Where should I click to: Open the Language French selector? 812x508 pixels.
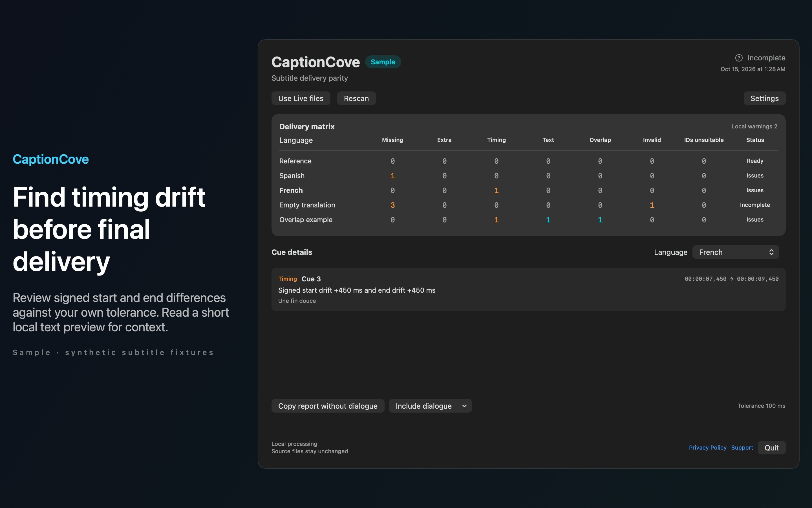coord(736,252)
